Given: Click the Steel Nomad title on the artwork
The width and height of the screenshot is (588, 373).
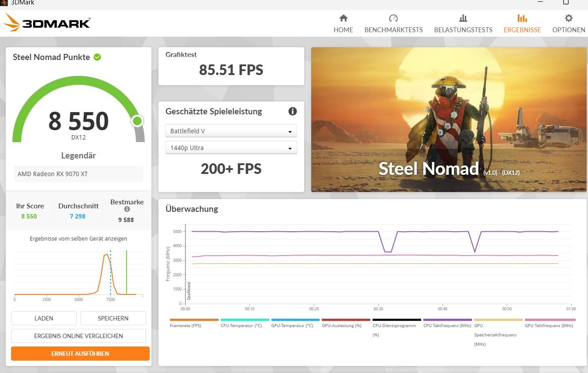Looking at the screenshot, I should tap(429, 168).
